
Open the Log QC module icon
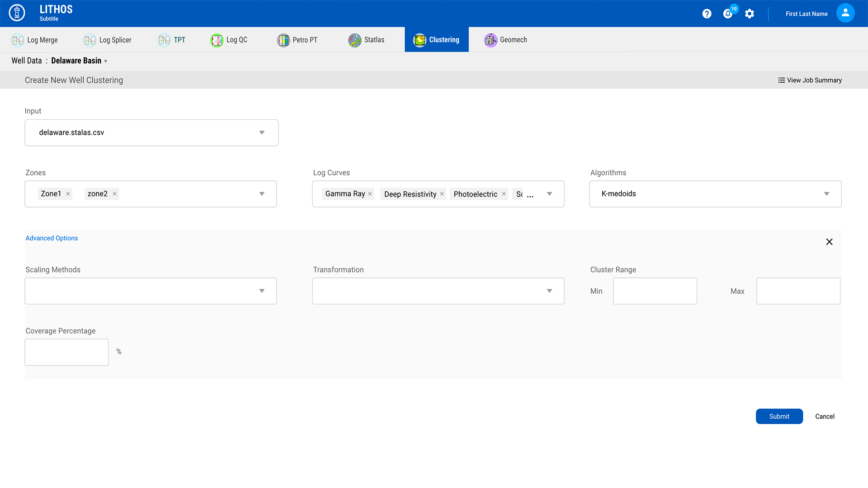[217, 40]
